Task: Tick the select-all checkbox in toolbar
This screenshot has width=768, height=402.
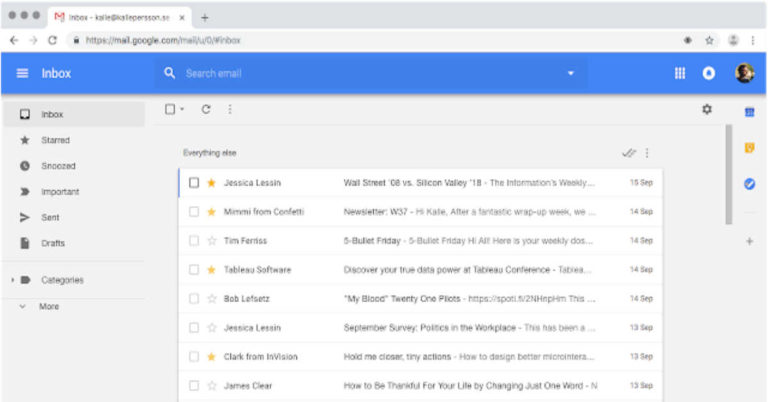Action: click(x=170, y=109)
